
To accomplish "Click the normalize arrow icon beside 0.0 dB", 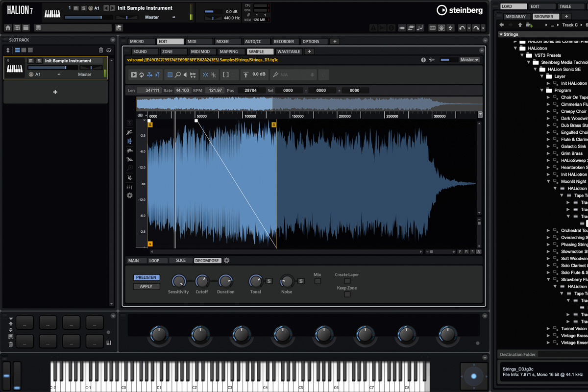I will pos(245,75).
